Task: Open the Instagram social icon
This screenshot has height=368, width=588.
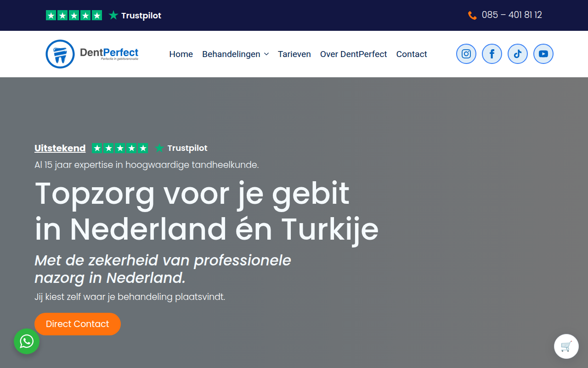Action: click(x=466, y=54)
